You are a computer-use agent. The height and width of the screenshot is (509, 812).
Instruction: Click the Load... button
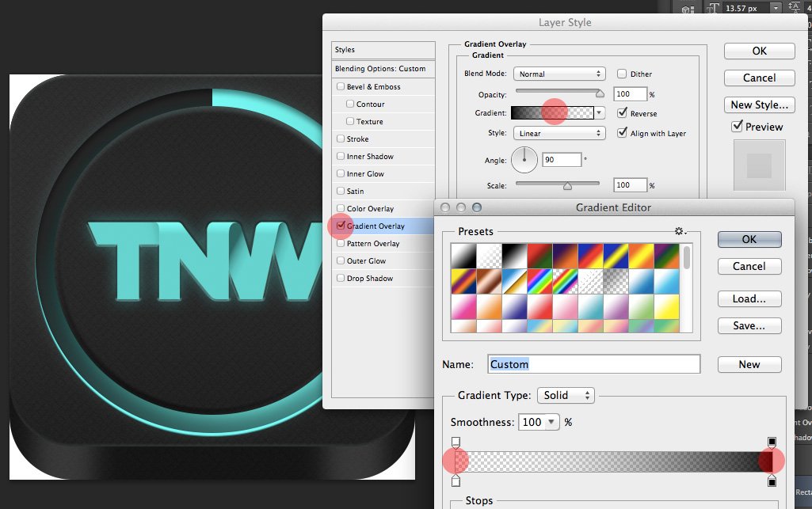click(749, 298)
